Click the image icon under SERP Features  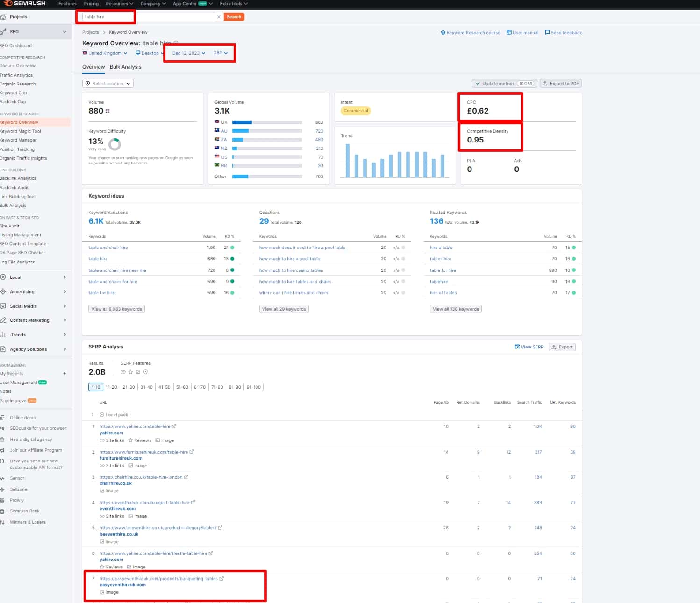[x=138, y=372]
